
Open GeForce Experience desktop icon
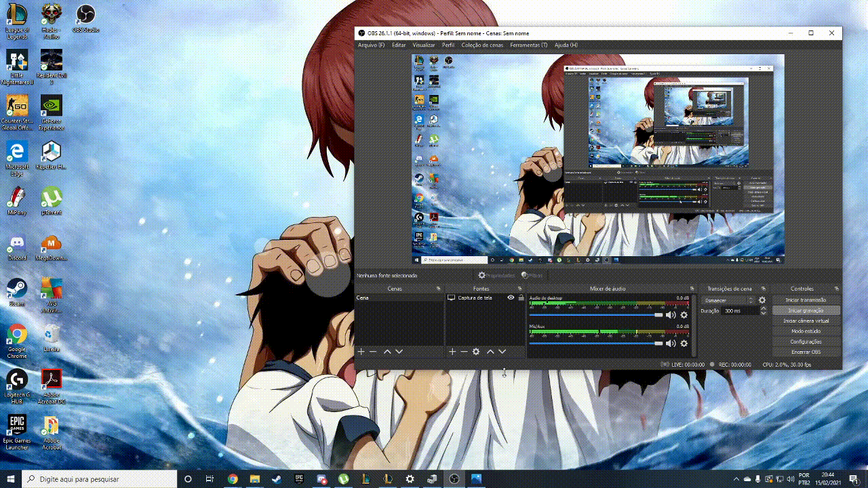52,113
